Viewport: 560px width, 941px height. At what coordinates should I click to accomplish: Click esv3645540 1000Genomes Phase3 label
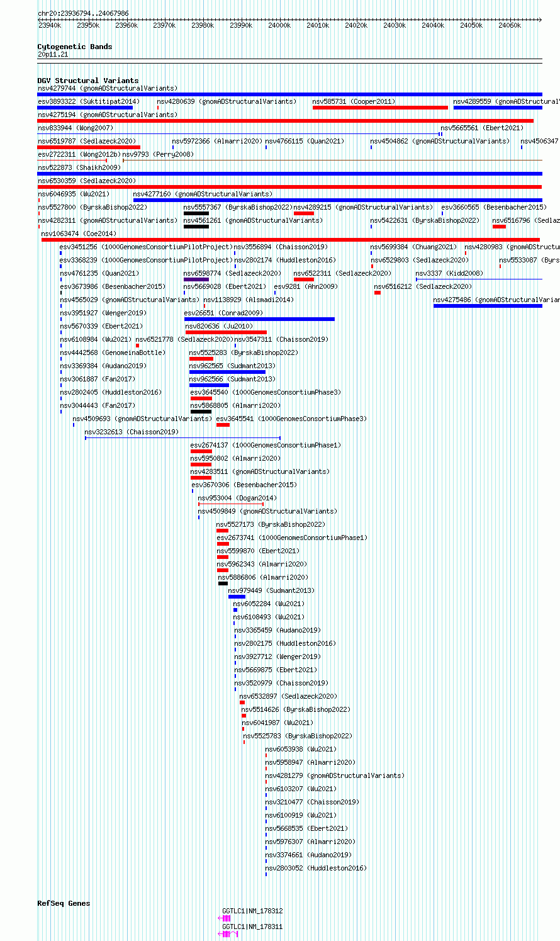[266, 392]
